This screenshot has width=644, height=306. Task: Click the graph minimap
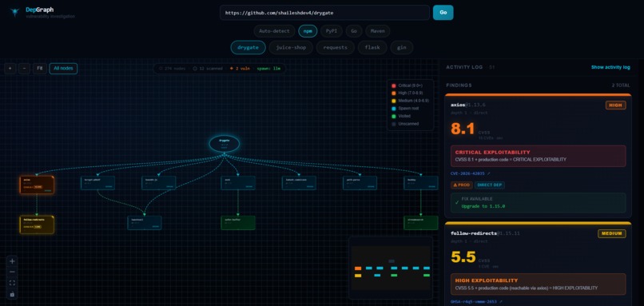(391, 268)
